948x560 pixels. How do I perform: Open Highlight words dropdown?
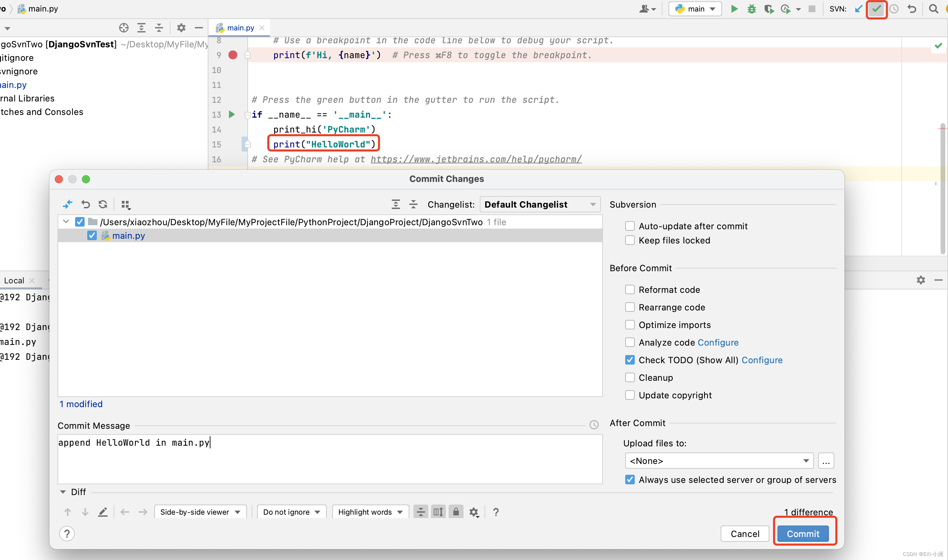click(x=370, y=512)
